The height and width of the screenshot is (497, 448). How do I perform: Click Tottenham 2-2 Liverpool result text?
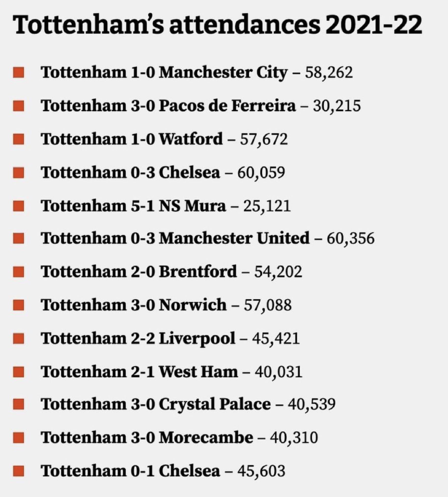[138, 339]
